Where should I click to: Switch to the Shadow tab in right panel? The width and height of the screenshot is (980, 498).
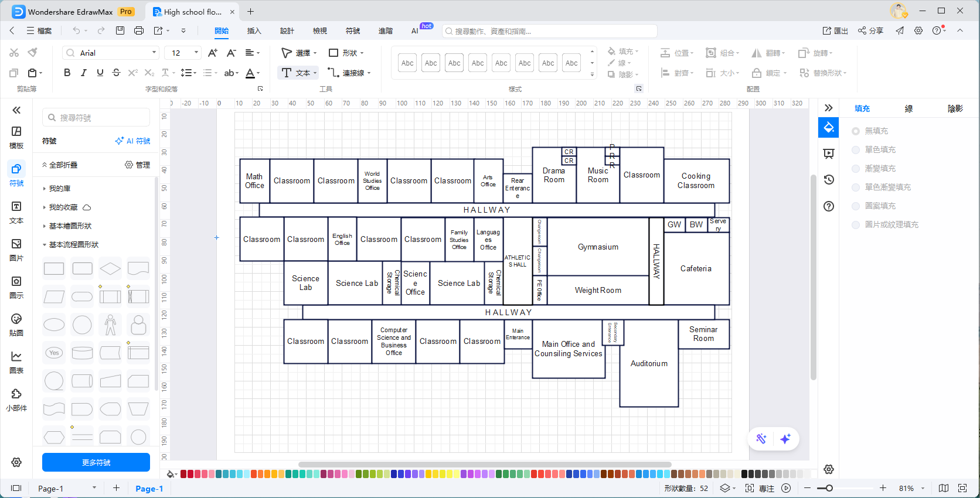955,108
